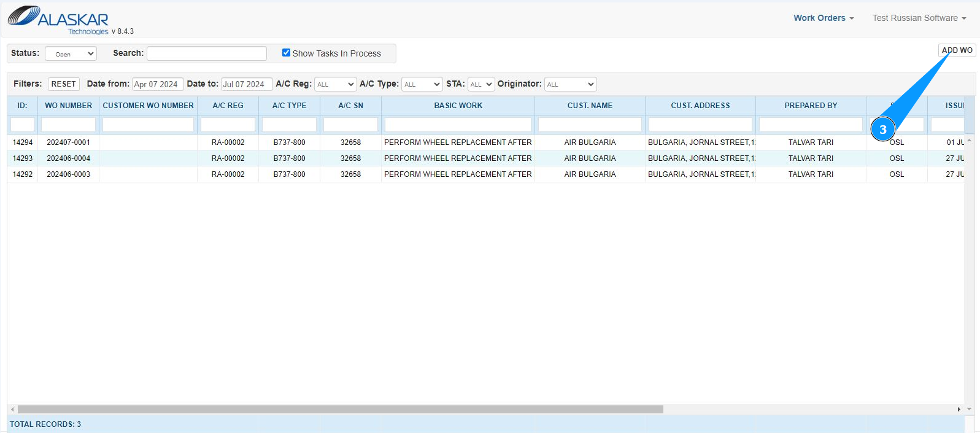Click RA-00002 in the 202407-0001 row
Image resolution: width=980 pixels, height=433 pixels.
228,142
